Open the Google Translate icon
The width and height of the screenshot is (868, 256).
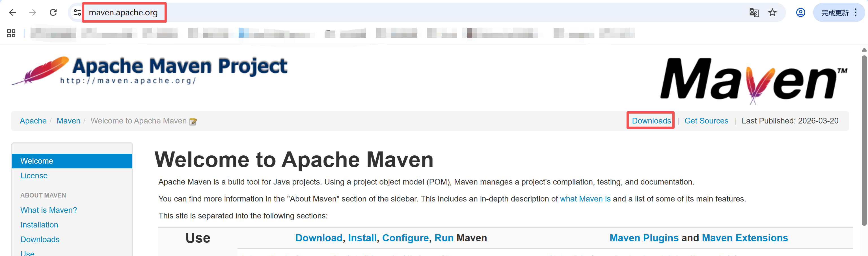coord(754,12)
